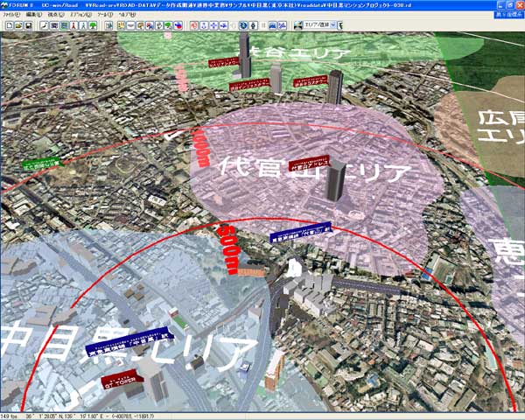Click the dark screen icon after map icon
Screen dimensions: 525x420
[54, 25]
